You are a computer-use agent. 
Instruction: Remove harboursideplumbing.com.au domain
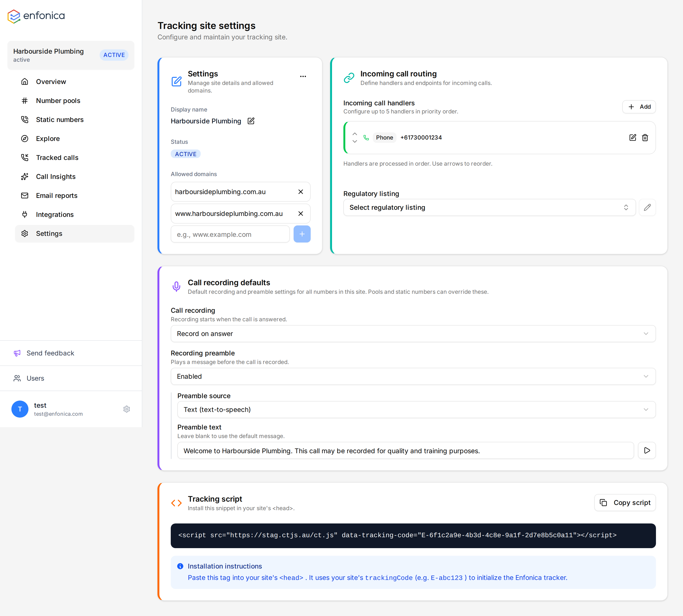tap(301, 191)
